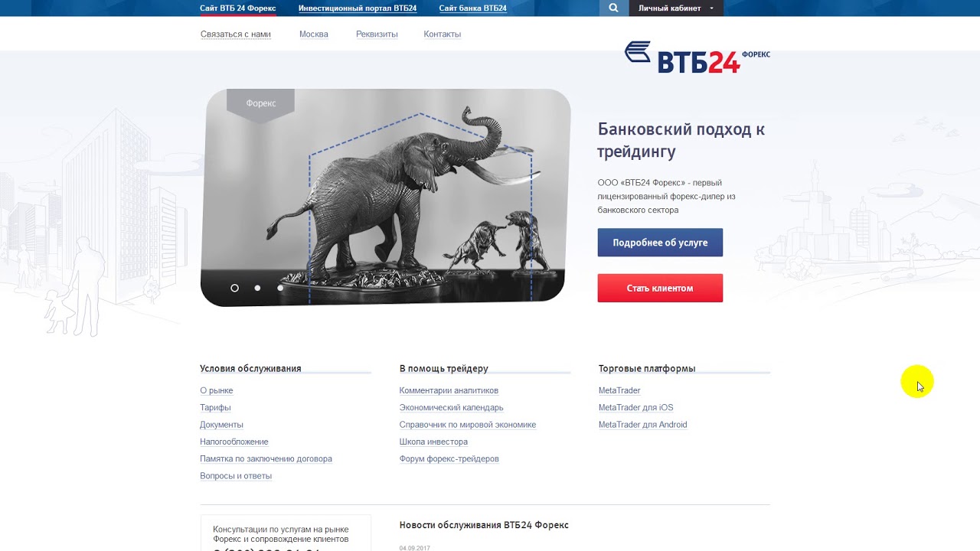Open the Контакты menu item
This screenshot has width=980, height=551.
click(x=443, y=34)
